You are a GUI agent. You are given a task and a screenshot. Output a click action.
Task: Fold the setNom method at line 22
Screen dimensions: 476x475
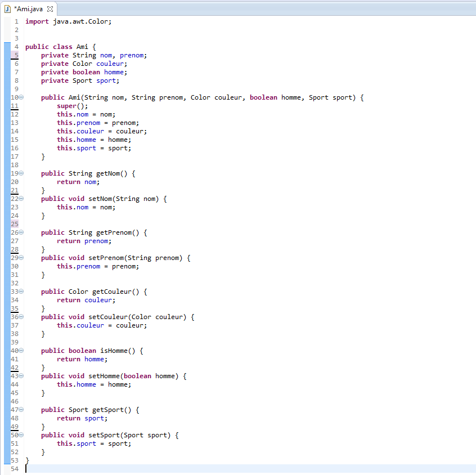click(x=21, y=199)
